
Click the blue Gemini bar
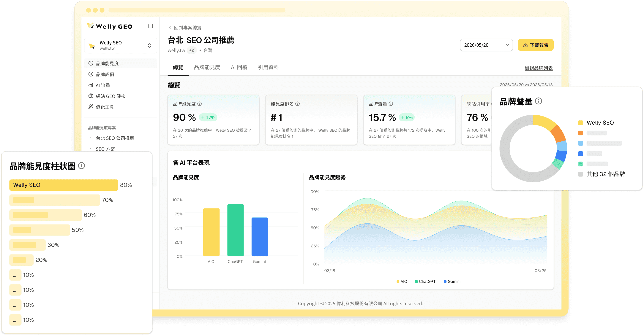(260, 237)
